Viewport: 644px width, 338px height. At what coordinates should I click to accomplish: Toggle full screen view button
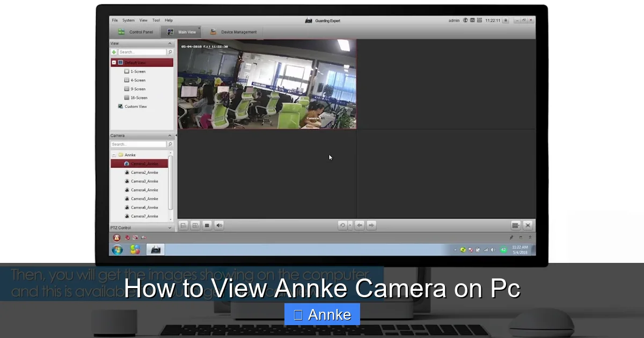(x=528, y=225)
